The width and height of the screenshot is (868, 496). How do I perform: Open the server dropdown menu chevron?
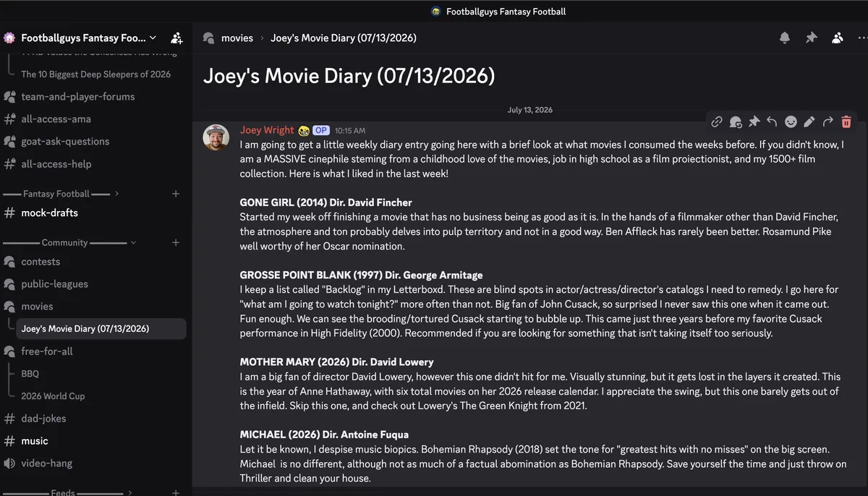[153, 38]
